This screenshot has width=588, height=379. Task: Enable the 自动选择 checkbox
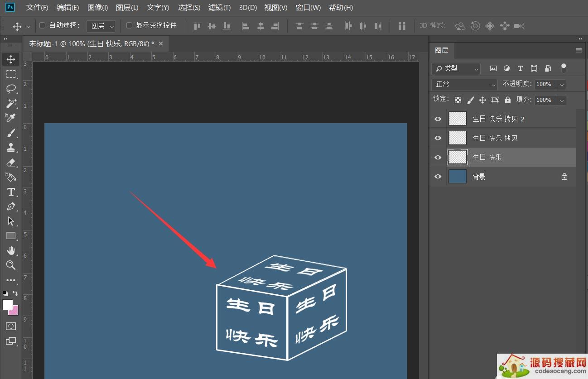coord(43,25)
